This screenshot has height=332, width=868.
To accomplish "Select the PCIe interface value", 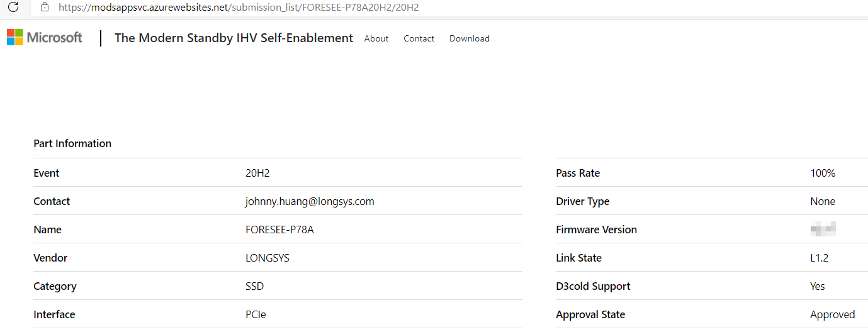I will coord(256,314).
